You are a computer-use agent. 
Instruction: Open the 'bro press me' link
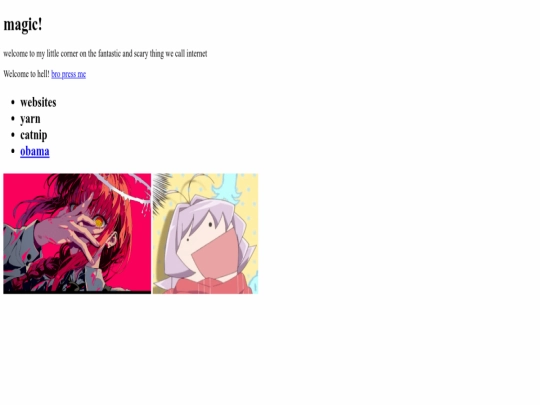click(69, 74)
